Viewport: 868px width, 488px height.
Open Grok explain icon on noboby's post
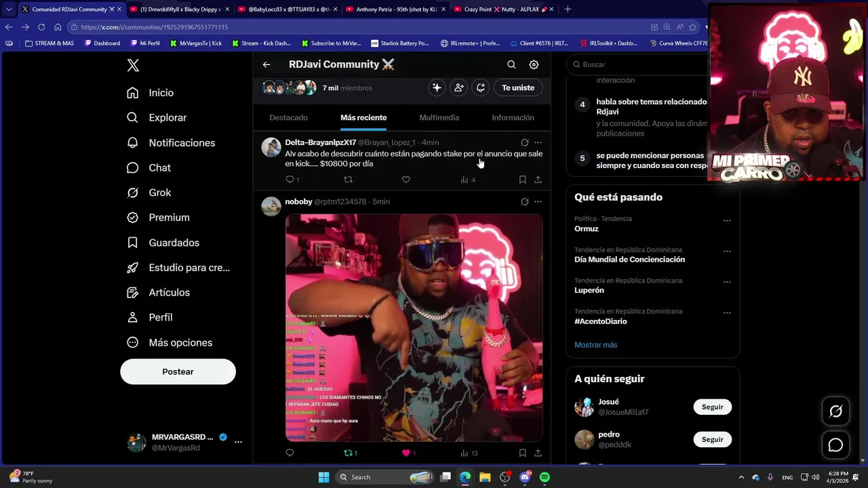(x=524, y=201)
